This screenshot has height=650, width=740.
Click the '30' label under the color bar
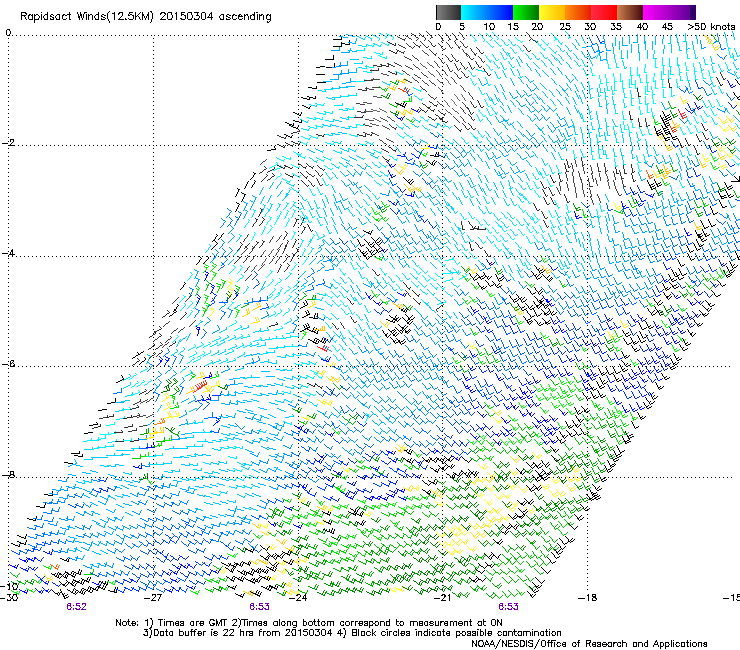(590, 27)
